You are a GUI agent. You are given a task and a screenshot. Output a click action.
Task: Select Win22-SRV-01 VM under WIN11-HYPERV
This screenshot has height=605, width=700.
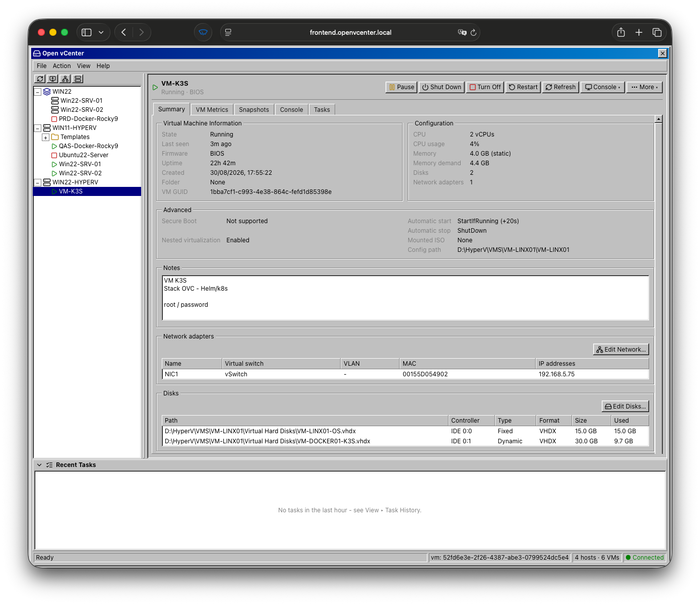80,164
